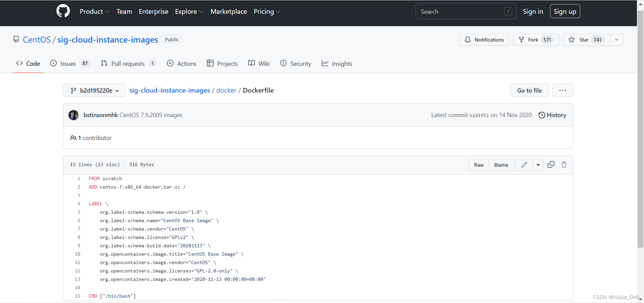Image resolution: width=644 pixels, height=303 pixels.
Task: Click the Sign up button
Action: pyautogui.click(x=565, y=11)
